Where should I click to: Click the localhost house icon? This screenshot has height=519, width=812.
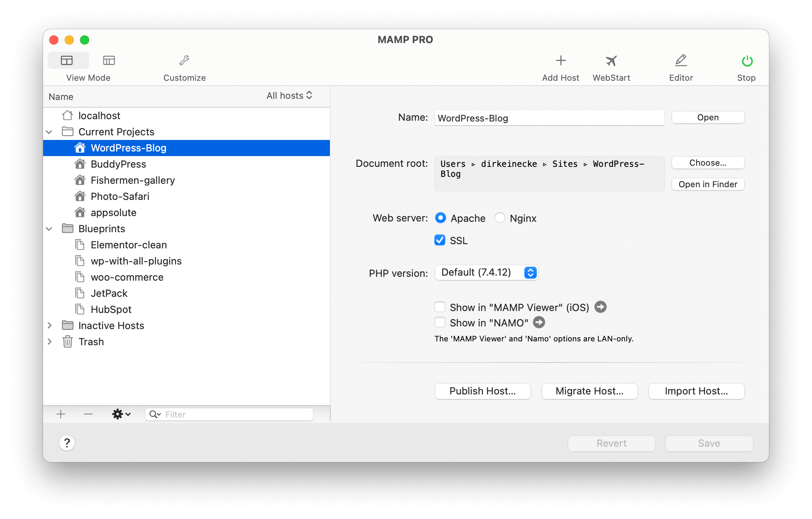pos(68,115)
